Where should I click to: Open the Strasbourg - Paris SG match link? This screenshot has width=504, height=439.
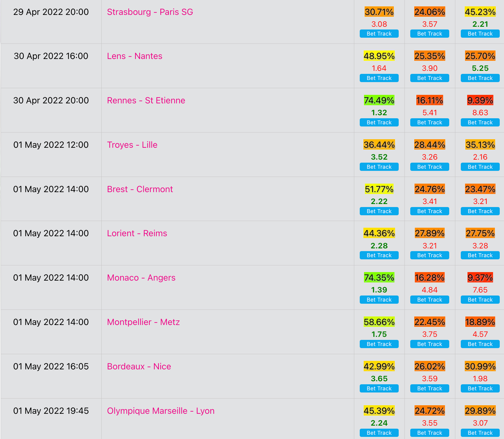point(150,12)
